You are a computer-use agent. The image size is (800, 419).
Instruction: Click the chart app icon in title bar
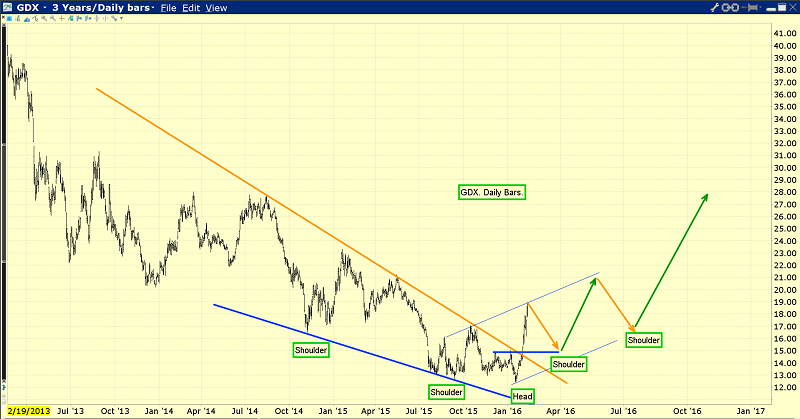(7, 7)
